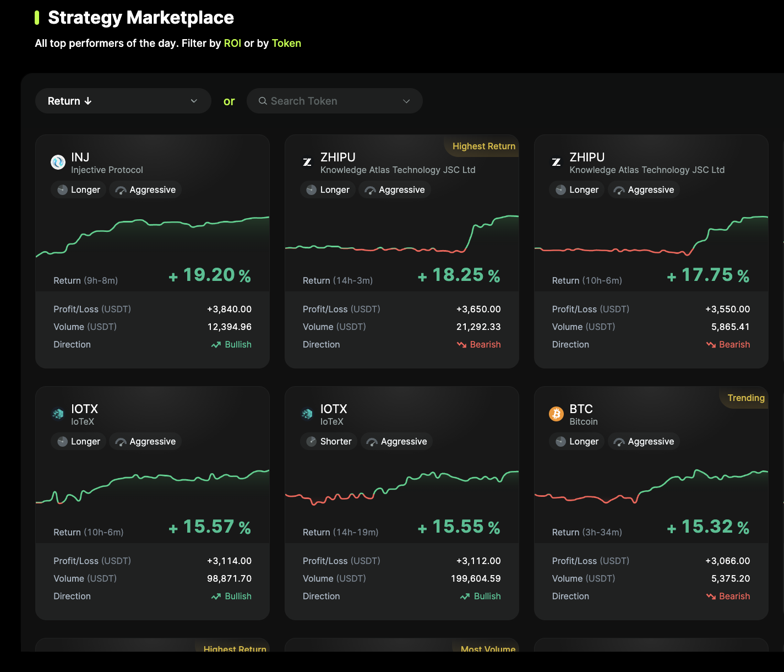This screenshot has width=784, height=672.
Task: Click the +3,066.00 profit value
Action: pos(727,561)
